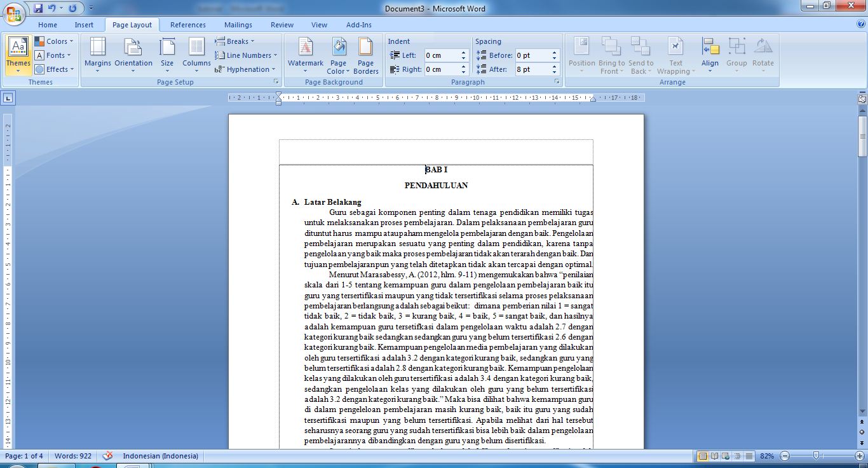The height and width of the screenshot is (468, 868).
Task: Open the Mailings tab
Action: 238,25
